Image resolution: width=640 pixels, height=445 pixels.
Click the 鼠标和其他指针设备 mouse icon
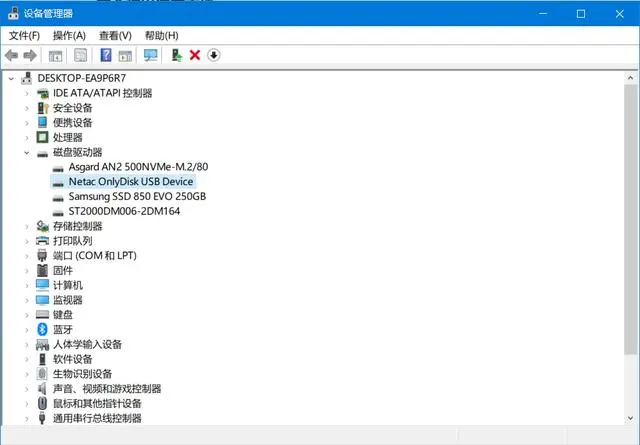point(42,403)
